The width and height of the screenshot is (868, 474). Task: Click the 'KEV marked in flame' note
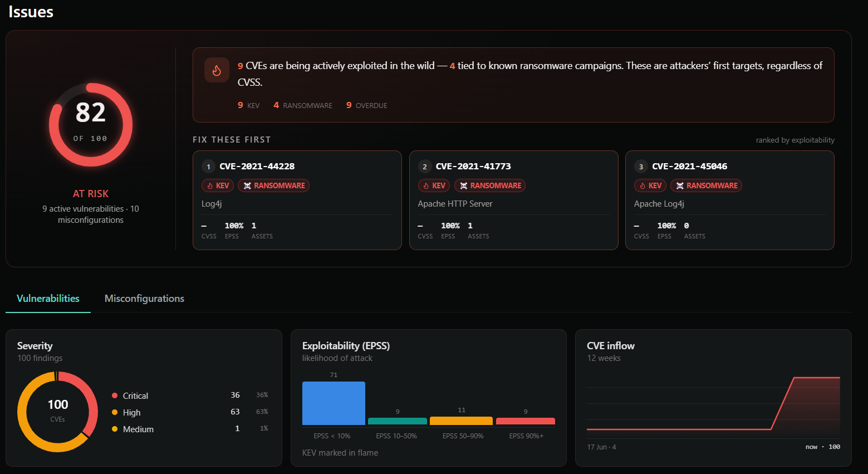coord(340,453)
